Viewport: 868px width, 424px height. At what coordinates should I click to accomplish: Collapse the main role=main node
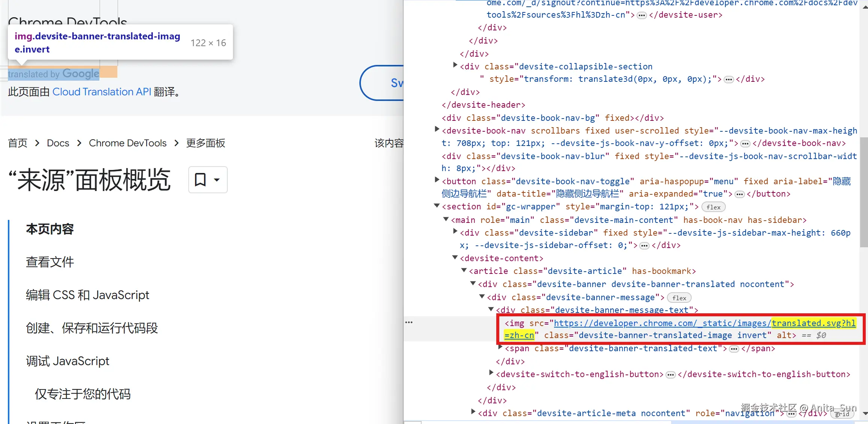click(446, 219)
